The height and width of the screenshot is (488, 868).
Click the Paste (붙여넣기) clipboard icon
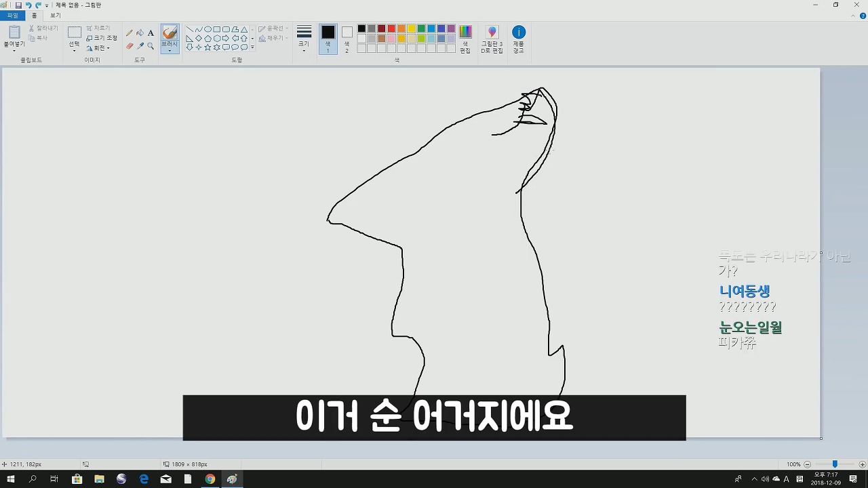point(14,32)
